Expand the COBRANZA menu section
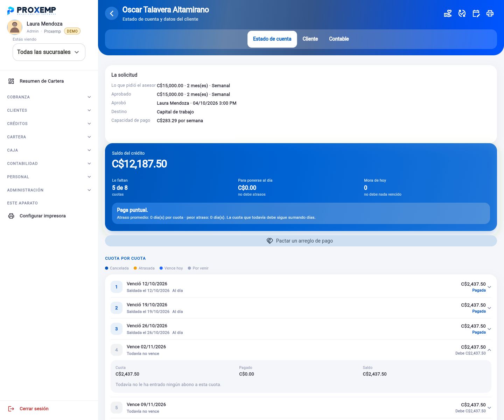 49,97
